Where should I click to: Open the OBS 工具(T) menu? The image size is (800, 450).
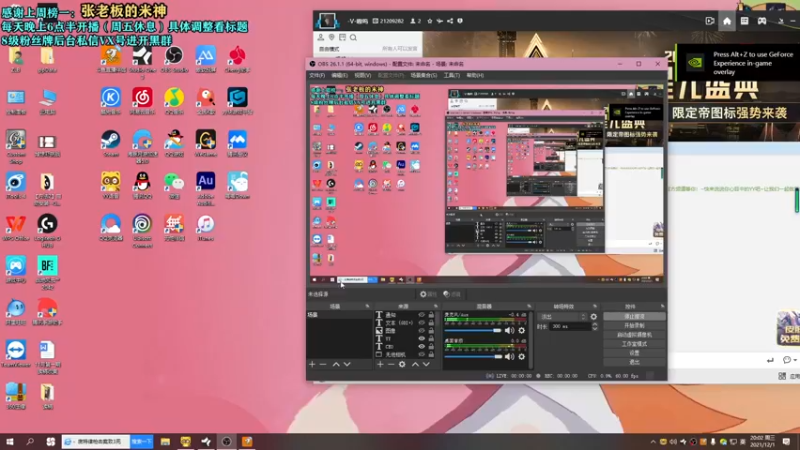452,76
